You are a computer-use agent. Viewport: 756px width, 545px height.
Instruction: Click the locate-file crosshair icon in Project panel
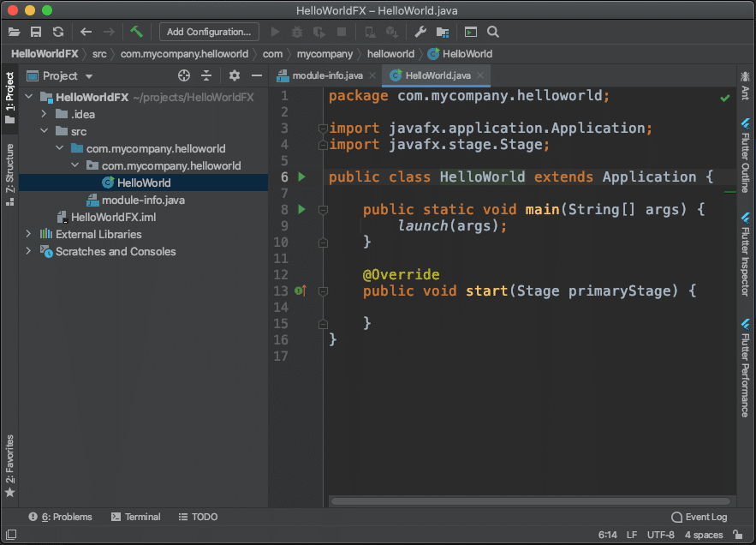184,75
